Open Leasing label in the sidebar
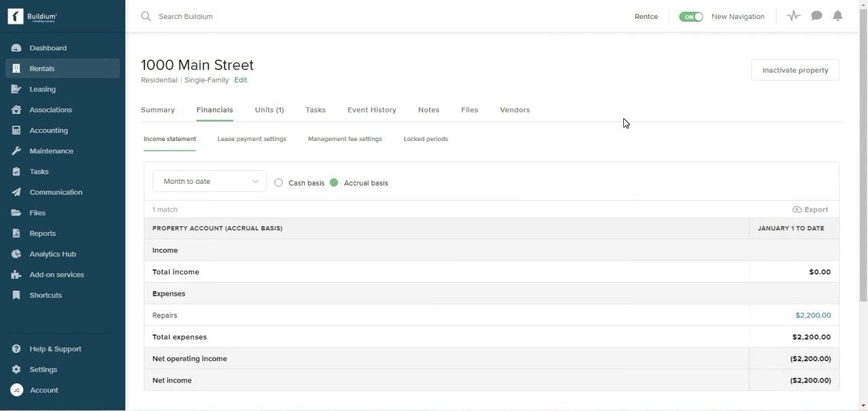This screenshot has height=411, width=868. [43, 89]
